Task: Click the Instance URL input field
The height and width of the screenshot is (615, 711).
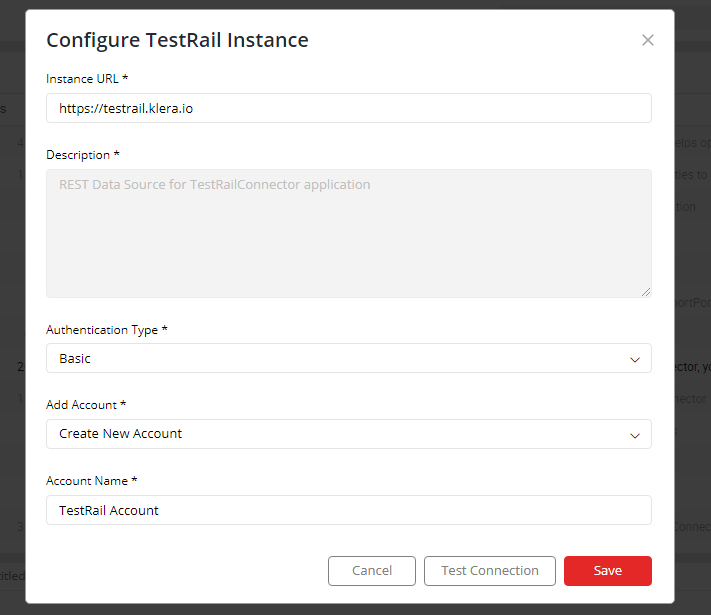Action: pos(349,108)
